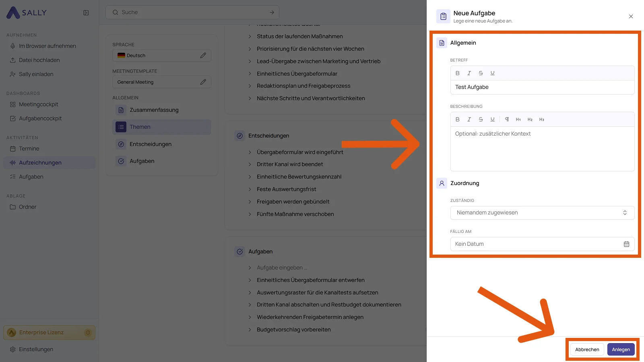Select the Entscheidungen section tab
The image size is (644, 362).
pyautogui.click(x=161, y=144)
